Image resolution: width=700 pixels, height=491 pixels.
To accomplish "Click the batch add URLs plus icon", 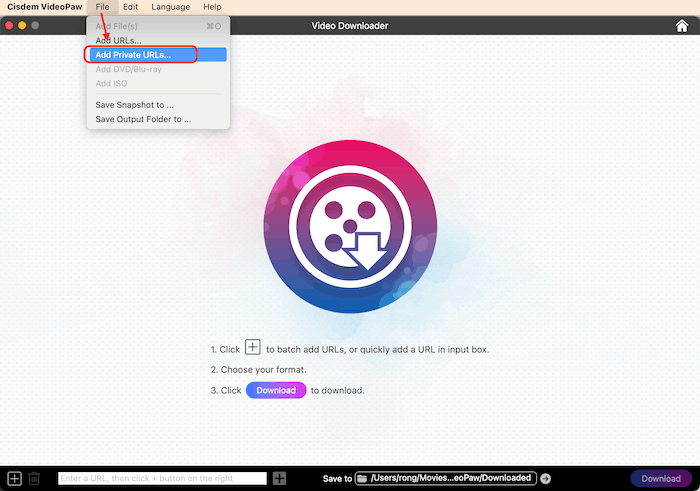I will [x=14, y=479].
